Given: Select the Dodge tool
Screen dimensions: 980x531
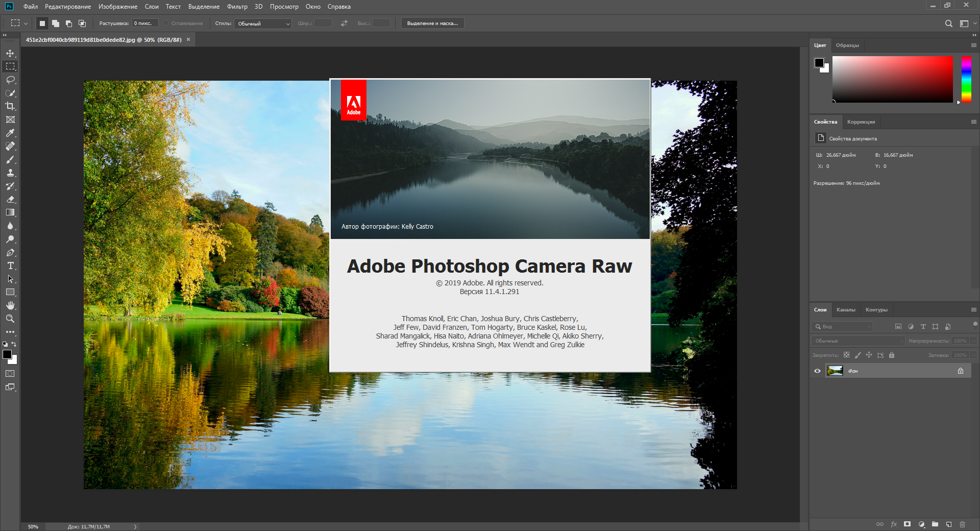Looking at the screenshot, I should tap(10, 239).
